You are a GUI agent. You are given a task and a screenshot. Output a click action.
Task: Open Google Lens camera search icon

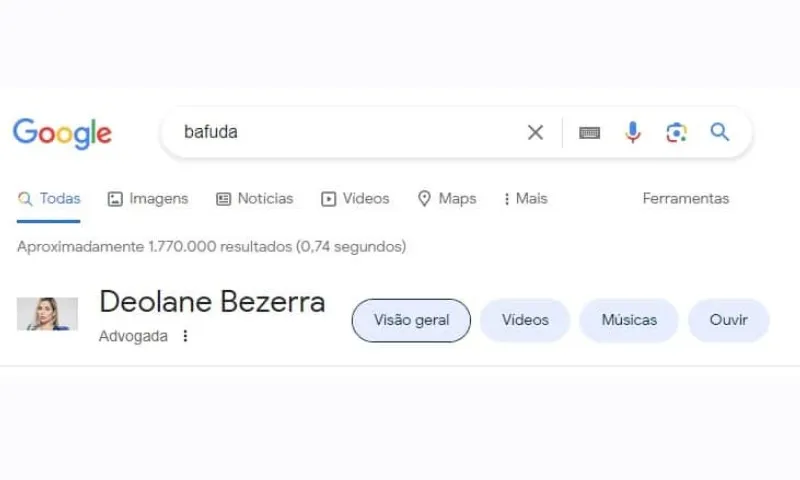677,133
